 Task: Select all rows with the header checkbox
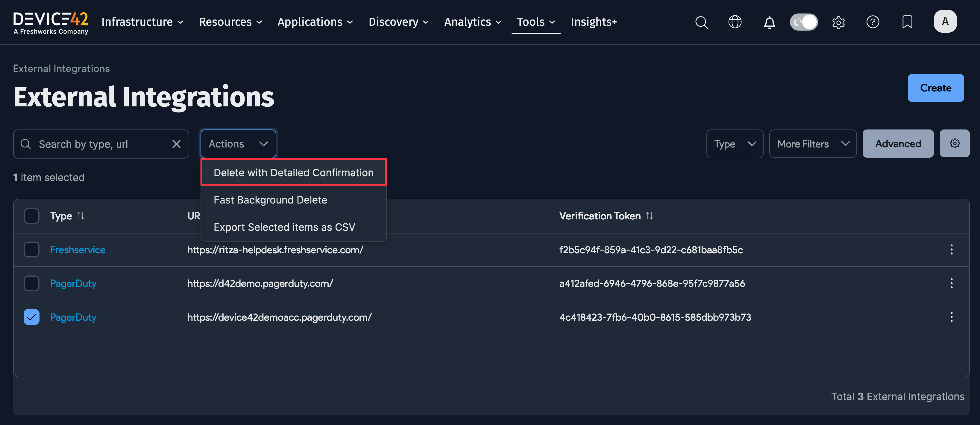pyautogui.click(x=31, y=215)
